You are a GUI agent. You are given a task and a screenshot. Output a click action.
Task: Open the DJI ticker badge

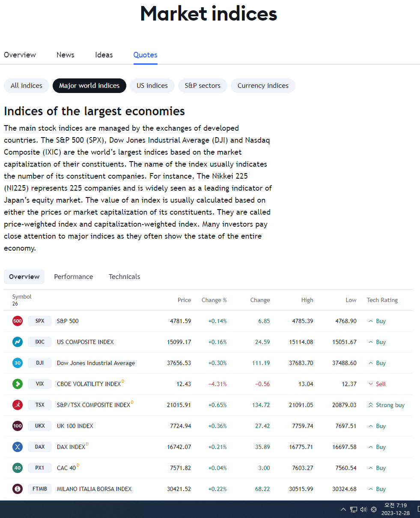40,363
